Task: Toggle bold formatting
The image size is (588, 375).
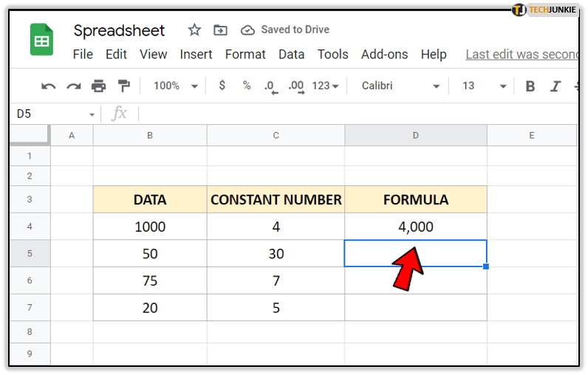Action: coord(530,86)
